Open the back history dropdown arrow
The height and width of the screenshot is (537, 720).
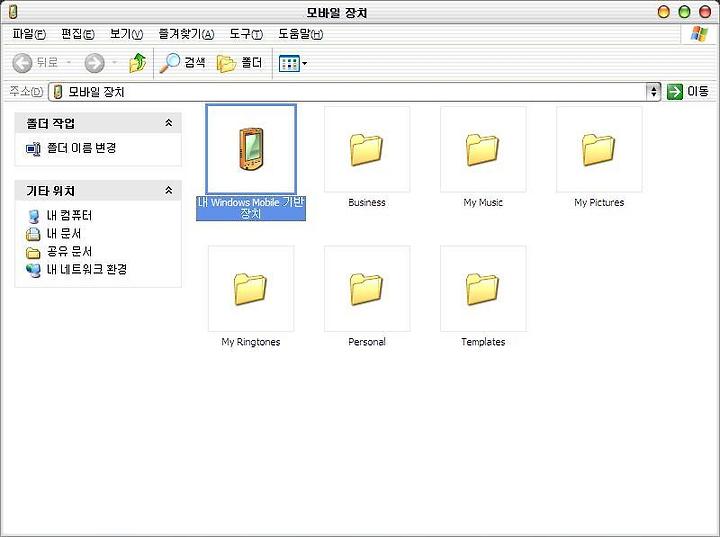tap(69, 62)
